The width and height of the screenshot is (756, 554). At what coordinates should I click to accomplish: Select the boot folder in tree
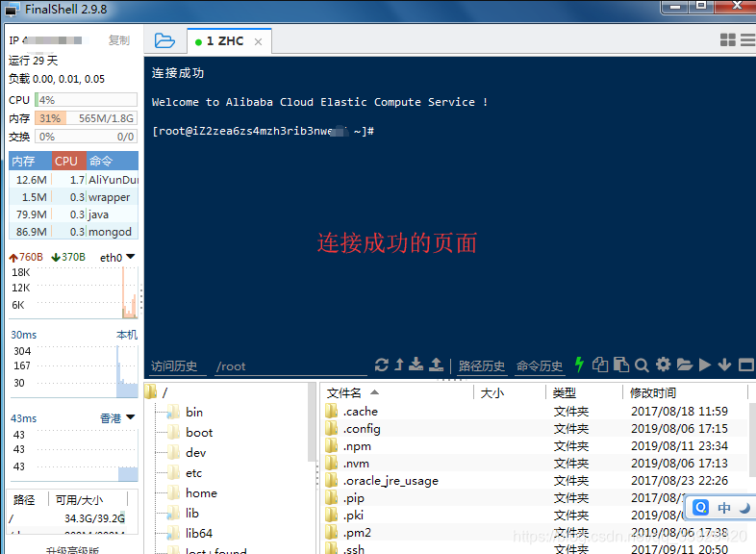click(190, 433)
